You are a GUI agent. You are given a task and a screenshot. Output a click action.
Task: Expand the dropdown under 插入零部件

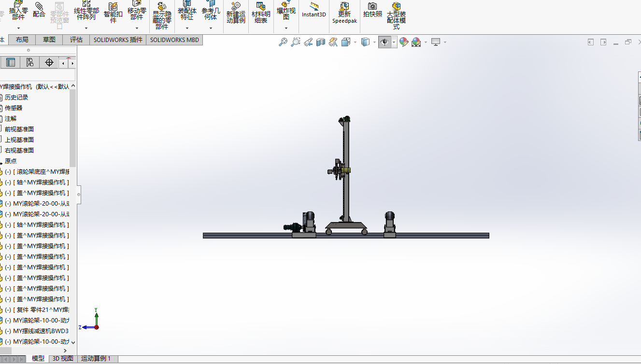tap(18, 28)
